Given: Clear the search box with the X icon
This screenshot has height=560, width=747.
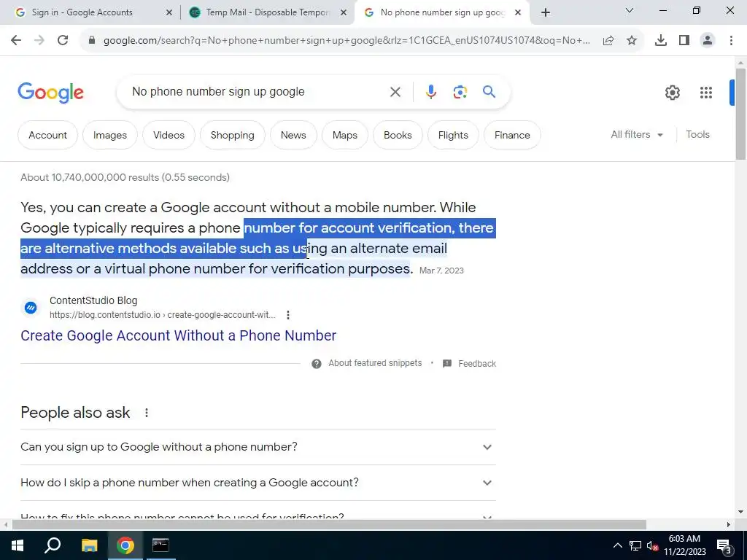Looking at the screenshot, I should tap(395, 92).
